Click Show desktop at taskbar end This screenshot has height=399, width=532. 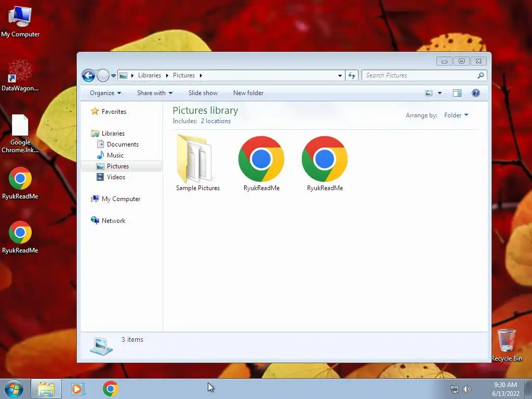coord(528,389)
